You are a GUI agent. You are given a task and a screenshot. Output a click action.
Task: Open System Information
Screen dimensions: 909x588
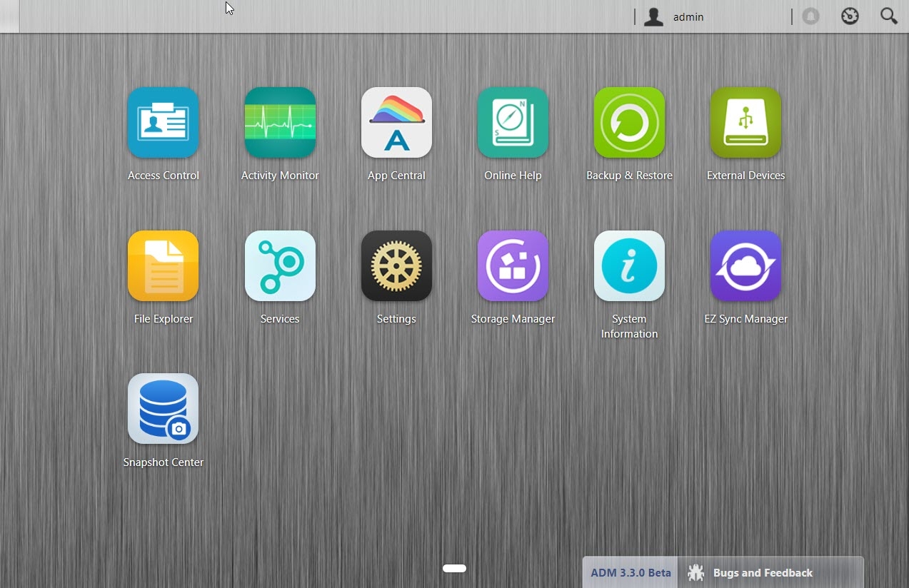click(x=629, y=266)
